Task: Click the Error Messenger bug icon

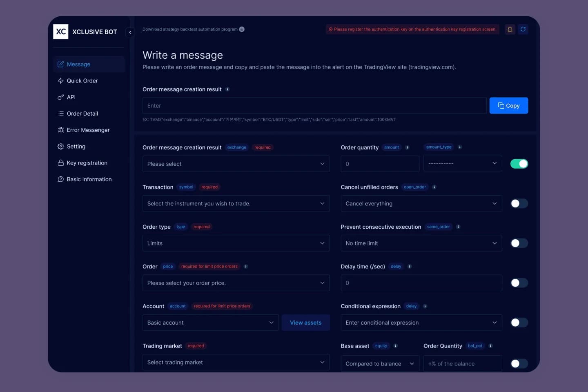Action: pos(60,130)
